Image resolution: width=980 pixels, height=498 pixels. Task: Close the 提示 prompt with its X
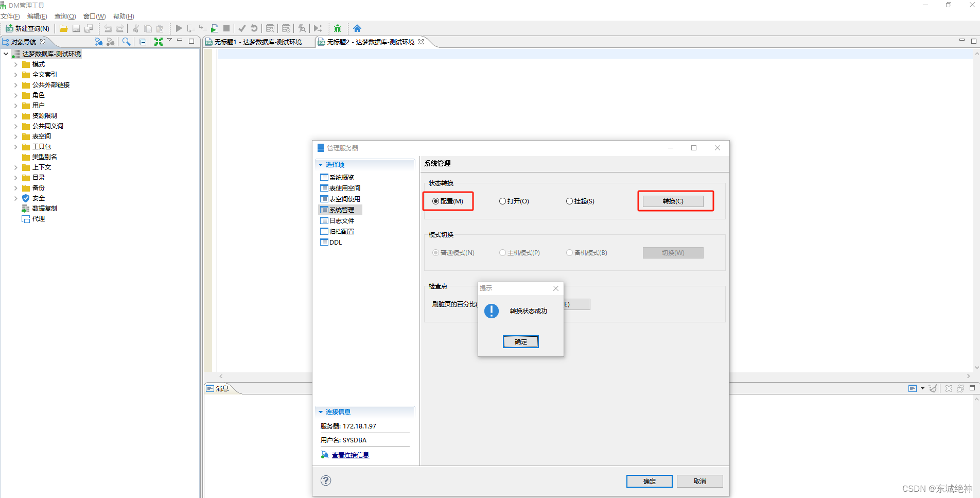[556, 288]
